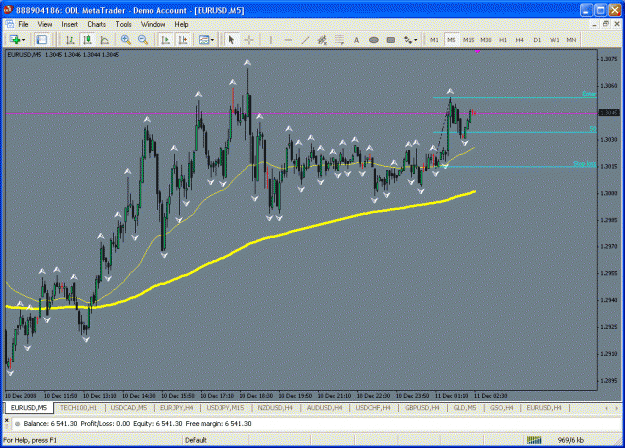
Task: Switch to TECH100,H1 chart tab
Action: (x=79, y=408)
